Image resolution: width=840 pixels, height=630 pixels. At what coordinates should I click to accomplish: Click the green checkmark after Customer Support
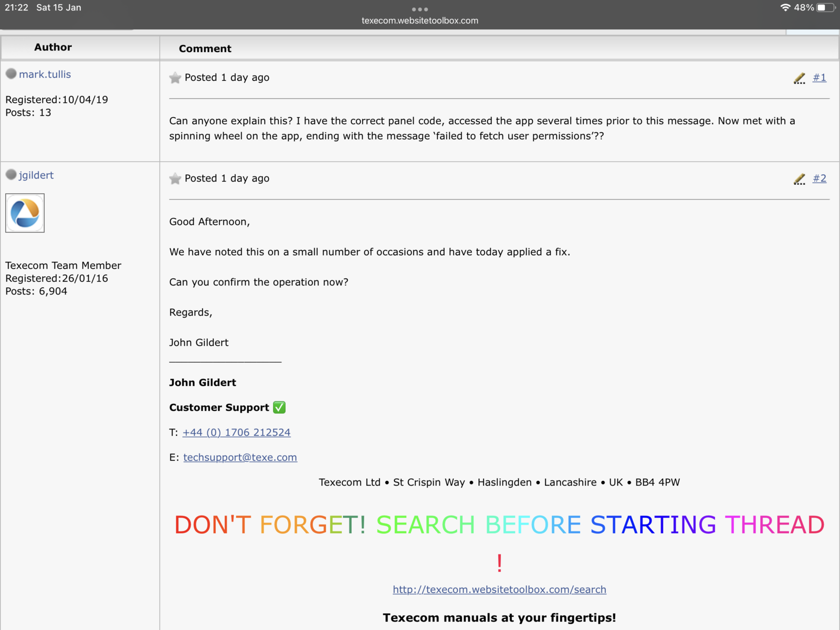pyautogui.click(x=279, y=407)
